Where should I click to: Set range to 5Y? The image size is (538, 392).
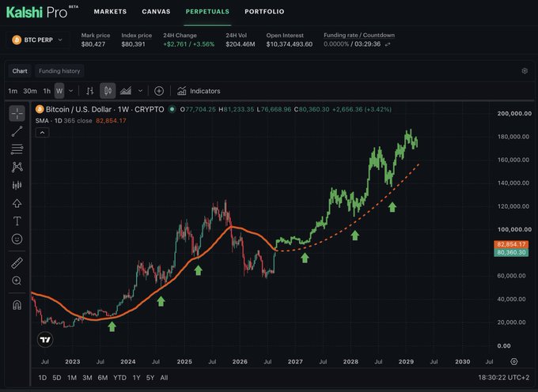150,378
